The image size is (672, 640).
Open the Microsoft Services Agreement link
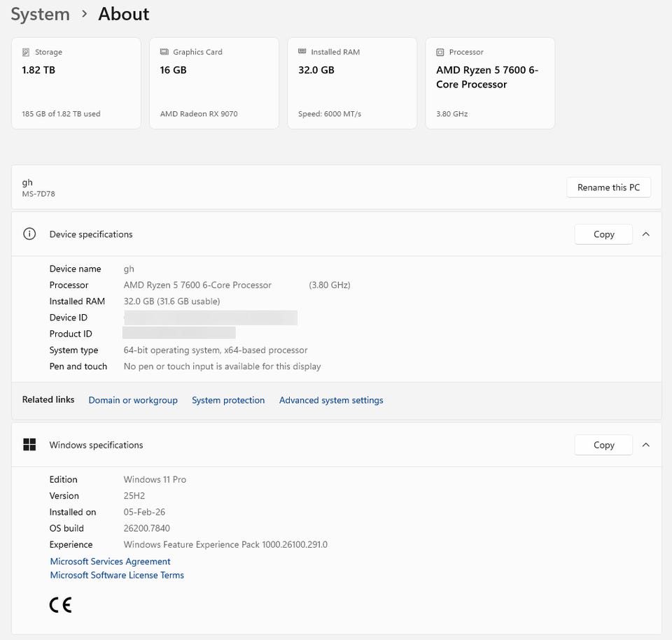click(110, 561)
